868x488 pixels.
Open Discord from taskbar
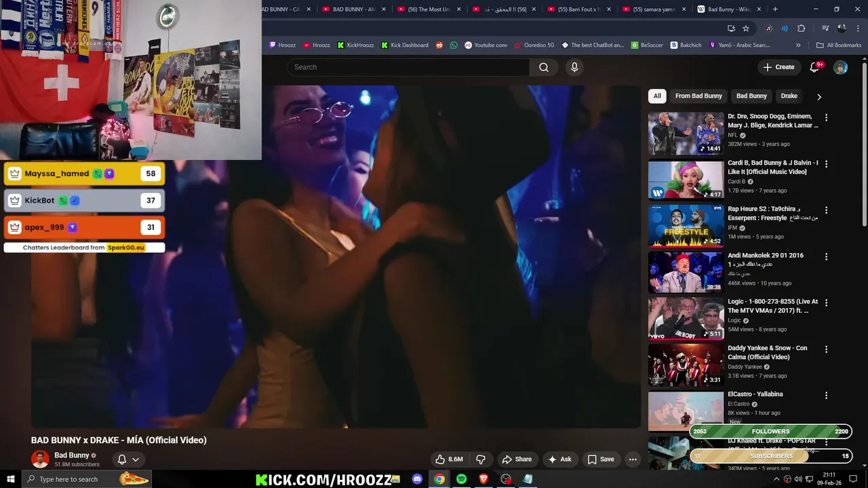point(417,479)
